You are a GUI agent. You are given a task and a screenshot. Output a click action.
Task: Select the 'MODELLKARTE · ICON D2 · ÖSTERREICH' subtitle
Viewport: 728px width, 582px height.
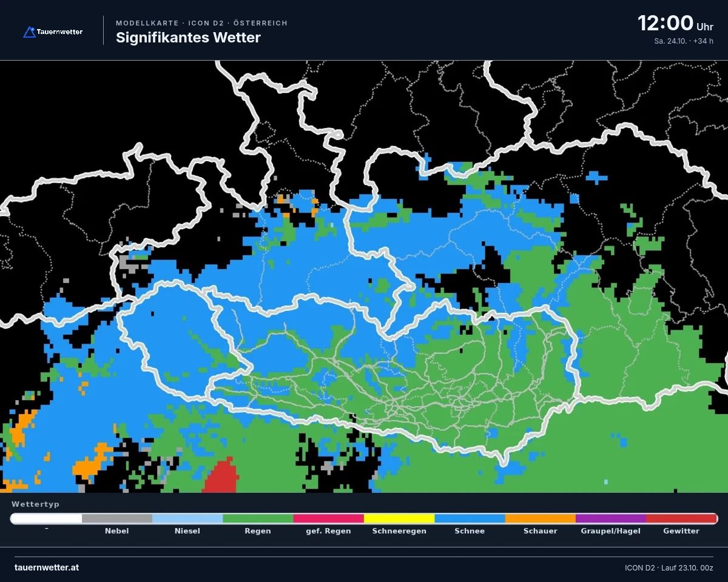click(201, 23)
